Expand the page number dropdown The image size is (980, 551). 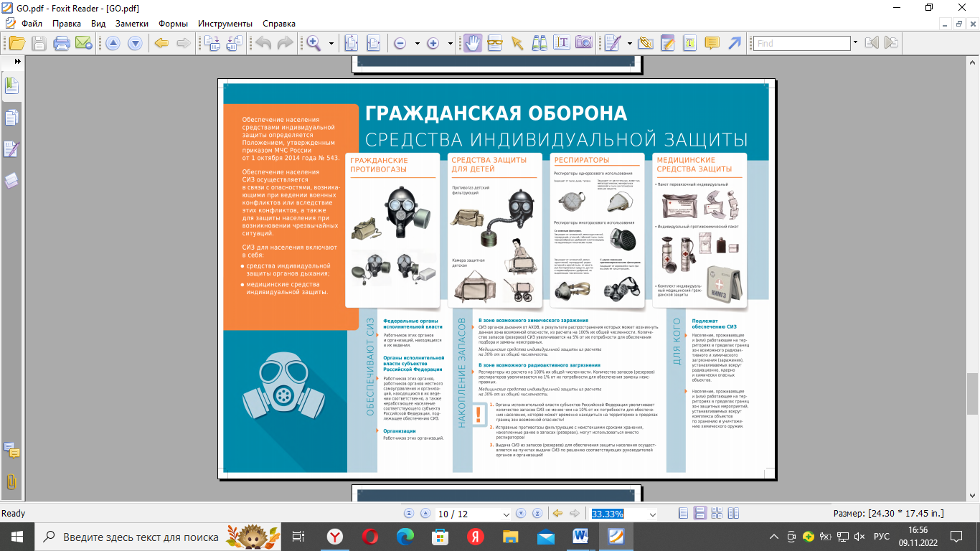[507, 514]
